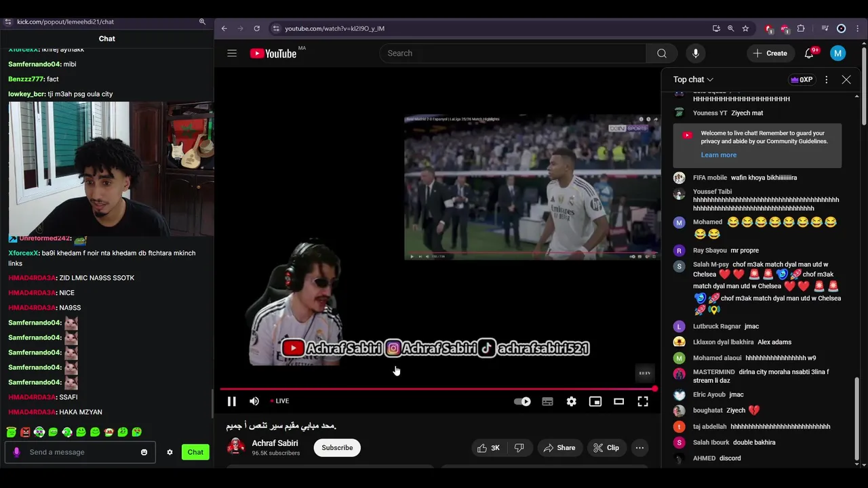
Task: Open zoom magnifier in address bar
Action: click(x=731, y=28)
